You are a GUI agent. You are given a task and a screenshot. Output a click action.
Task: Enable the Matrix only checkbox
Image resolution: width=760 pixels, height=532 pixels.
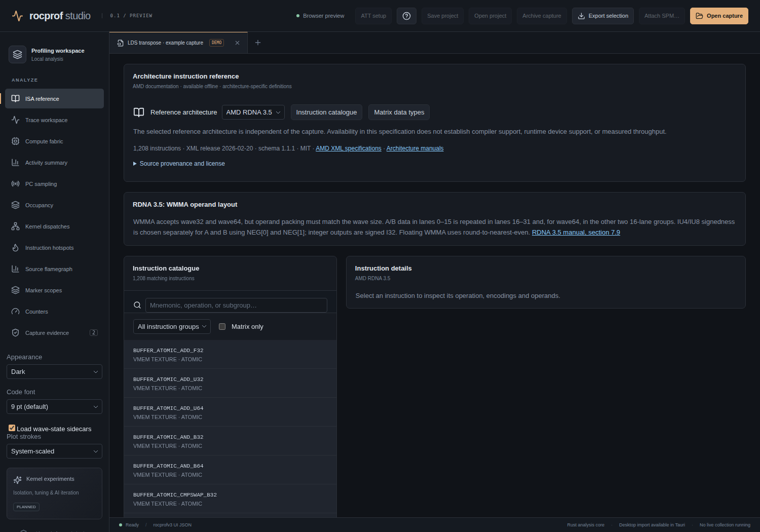pyautogui.click(x=222, y=327)
